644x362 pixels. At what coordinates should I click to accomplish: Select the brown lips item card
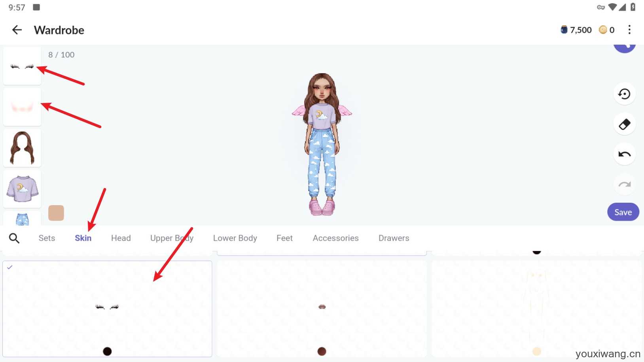322,309
